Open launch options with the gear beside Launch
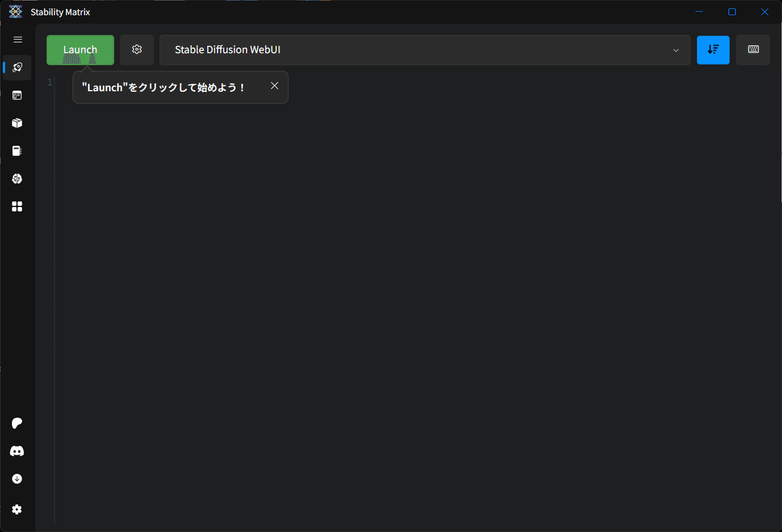Image resolution: width=782 pixels, height=532 pixels. [x=136, y=49]
